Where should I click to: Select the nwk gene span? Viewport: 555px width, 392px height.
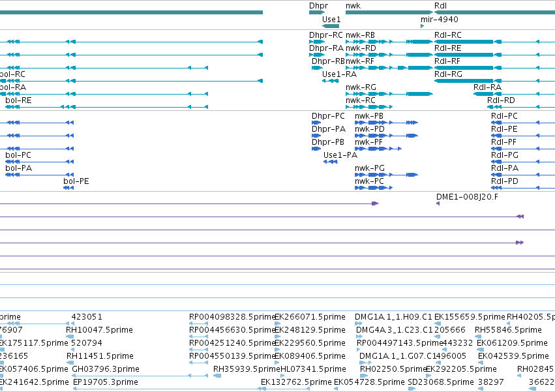click(389, 12)
